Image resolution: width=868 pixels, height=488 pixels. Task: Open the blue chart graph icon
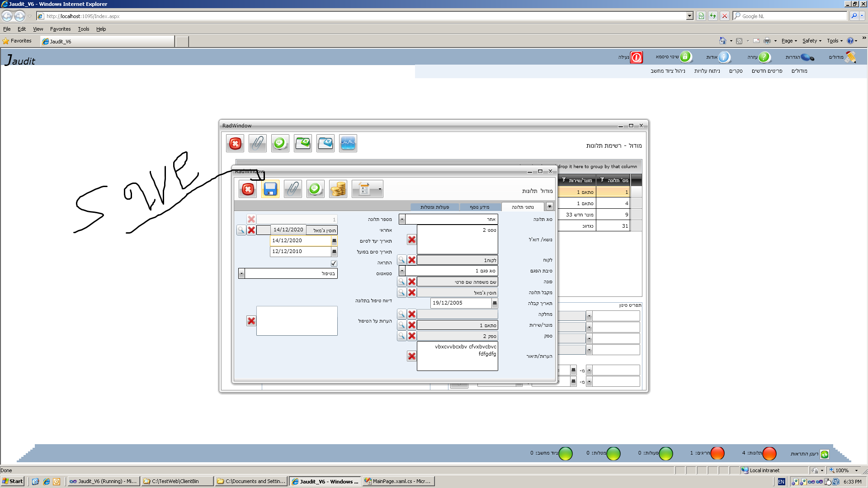pos(348,143)
